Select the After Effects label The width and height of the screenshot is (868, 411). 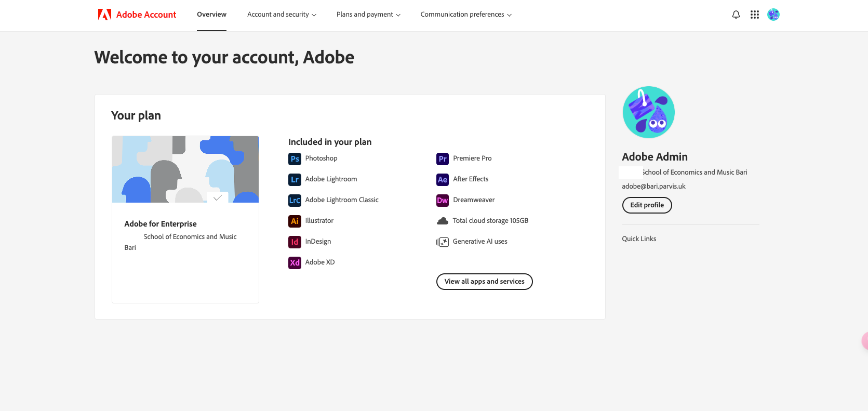[471, 179]
